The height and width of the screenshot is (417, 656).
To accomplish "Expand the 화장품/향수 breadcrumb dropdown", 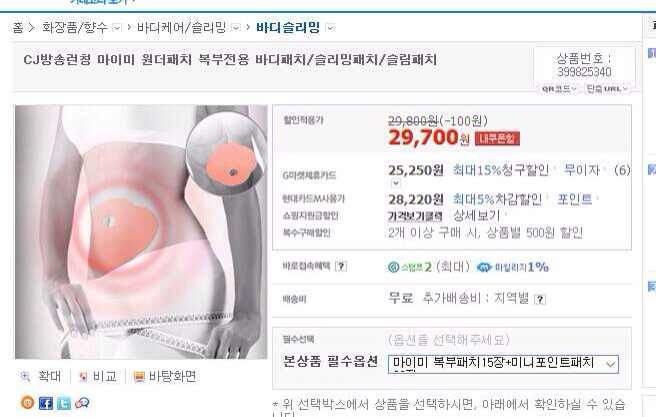I will [x=117, y=28].
